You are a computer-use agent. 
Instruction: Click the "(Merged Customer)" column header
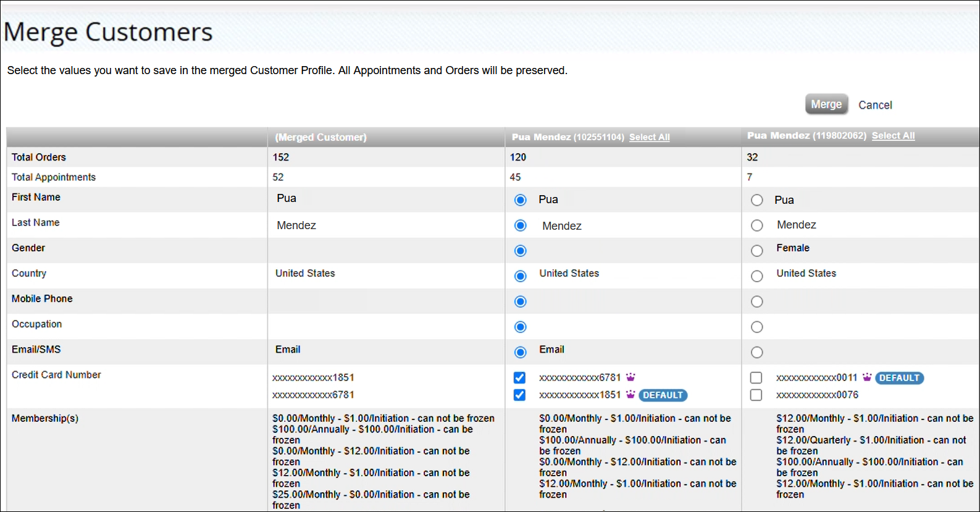coord(321,137)
